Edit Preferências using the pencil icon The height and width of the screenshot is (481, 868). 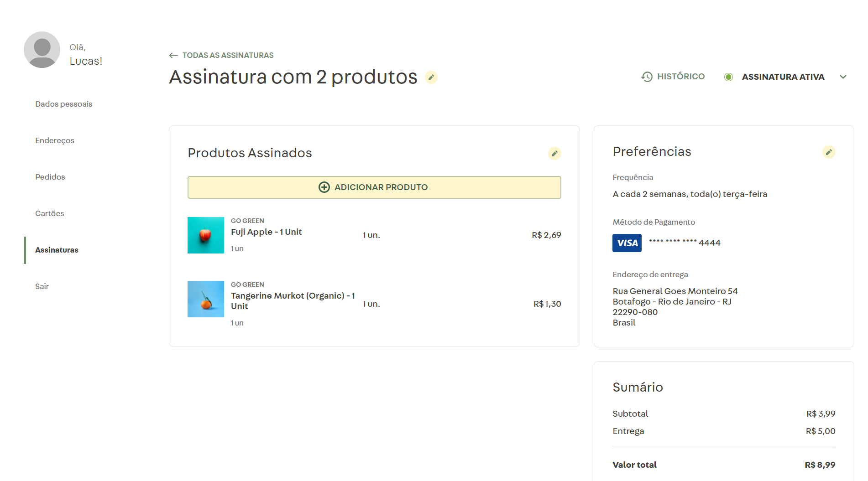[828, 152]
